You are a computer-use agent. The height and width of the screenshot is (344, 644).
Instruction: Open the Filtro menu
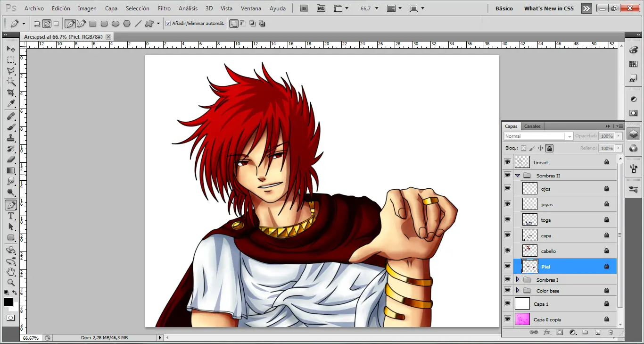(x=164, y=8)
